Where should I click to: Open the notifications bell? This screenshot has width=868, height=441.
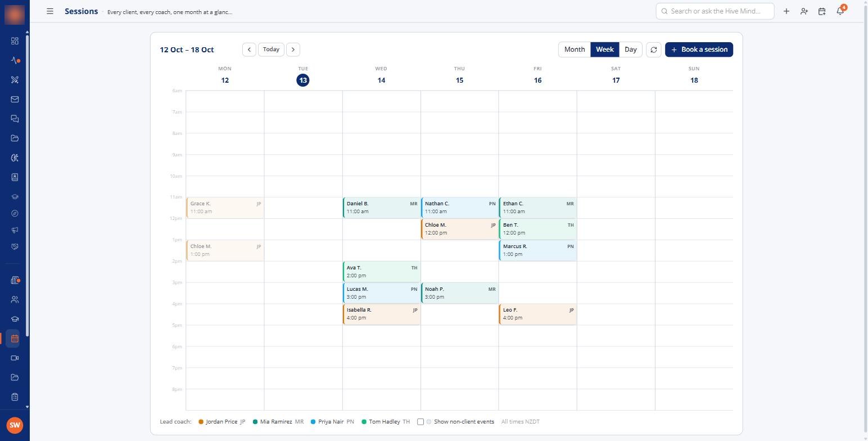[840, 11]
